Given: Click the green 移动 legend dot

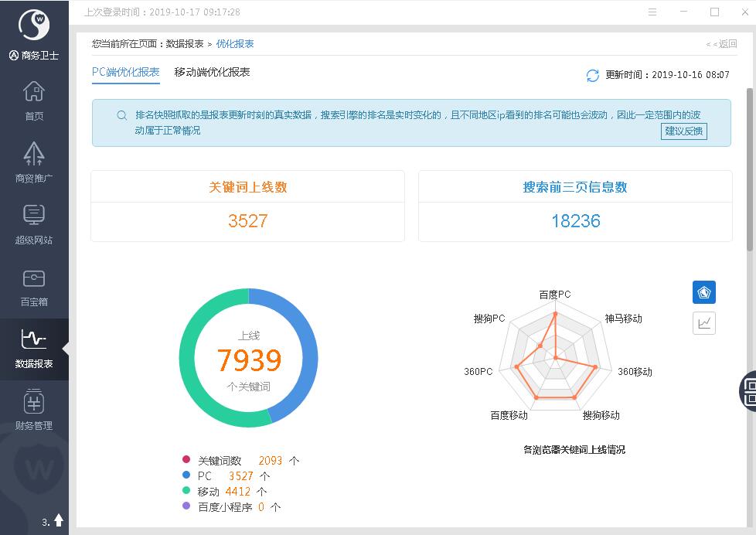Looking at the screenshot, I should [186, 491].
